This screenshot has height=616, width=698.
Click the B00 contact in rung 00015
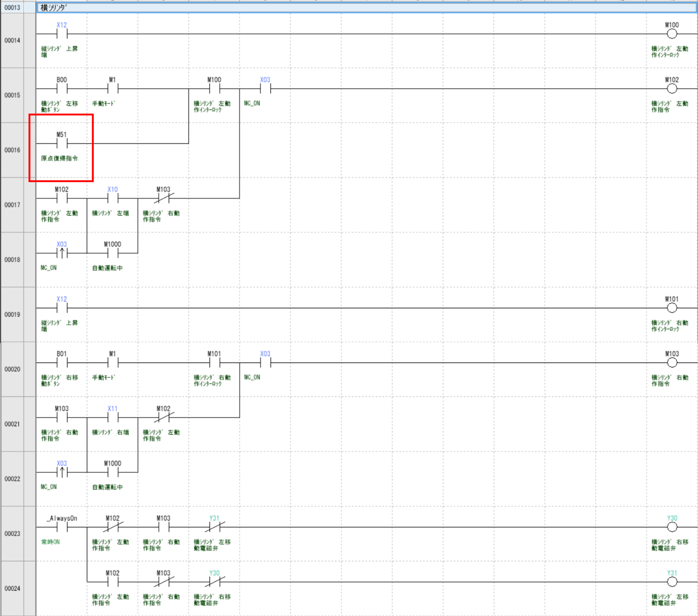62,89
